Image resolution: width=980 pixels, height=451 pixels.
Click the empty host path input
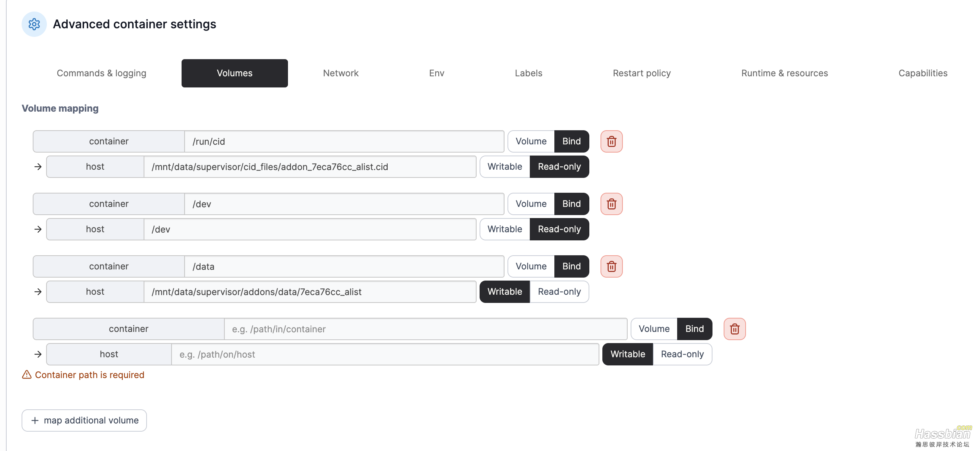[385, 354]
